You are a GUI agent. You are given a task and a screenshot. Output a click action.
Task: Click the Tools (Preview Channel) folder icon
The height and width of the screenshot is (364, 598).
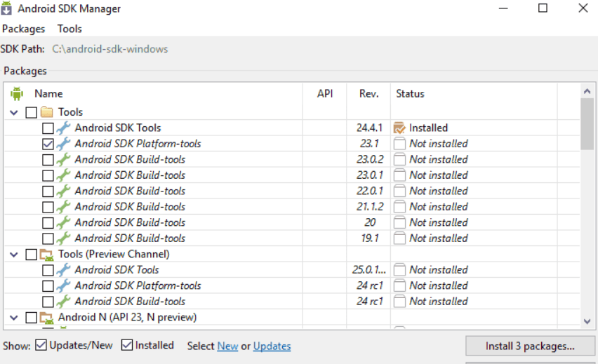tap(47, 254)
